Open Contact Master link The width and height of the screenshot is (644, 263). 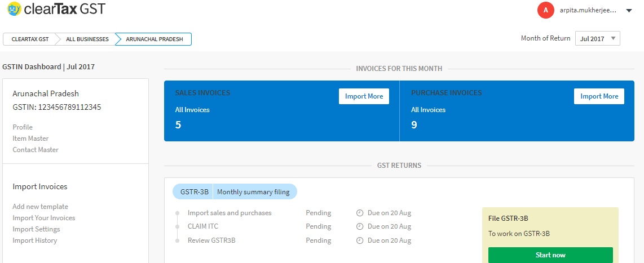point(36,150)
